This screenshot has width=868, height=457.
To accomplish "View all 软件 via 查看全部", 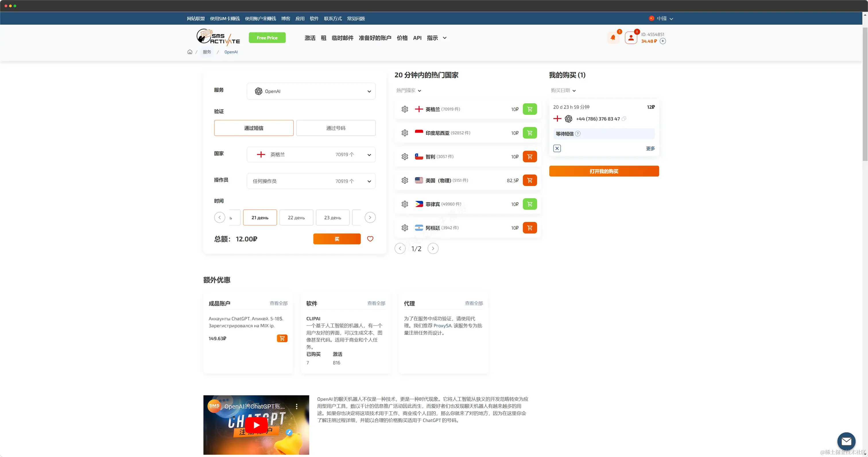I will (x=376, y=303).
